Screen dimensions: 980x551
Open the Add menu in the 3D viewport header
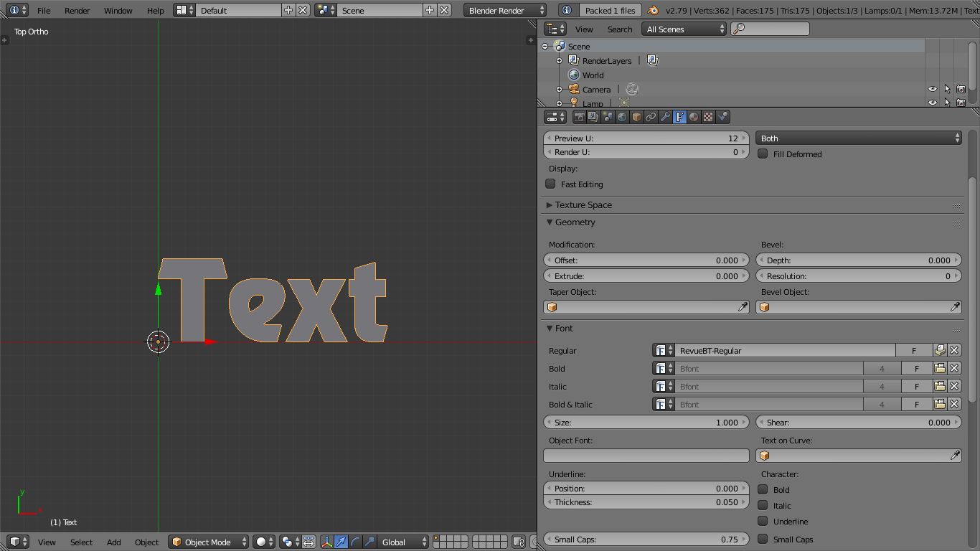pyautogui.click(x=114, y=542)
